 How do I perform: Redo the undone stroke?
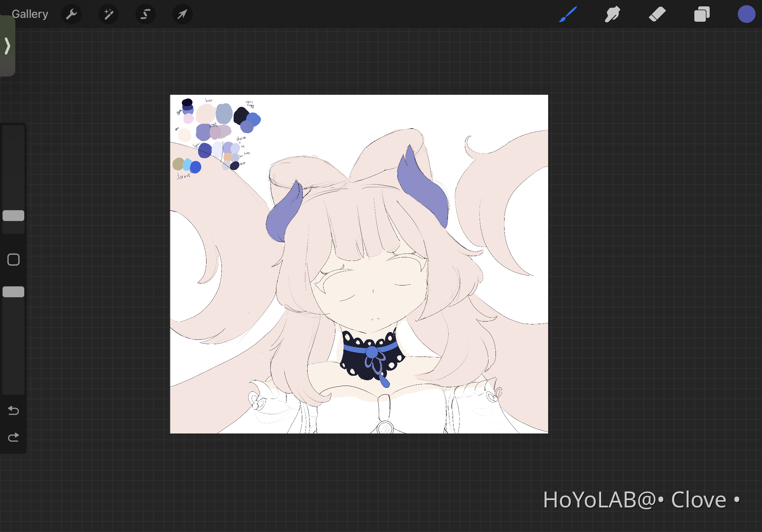pos(13,437)
